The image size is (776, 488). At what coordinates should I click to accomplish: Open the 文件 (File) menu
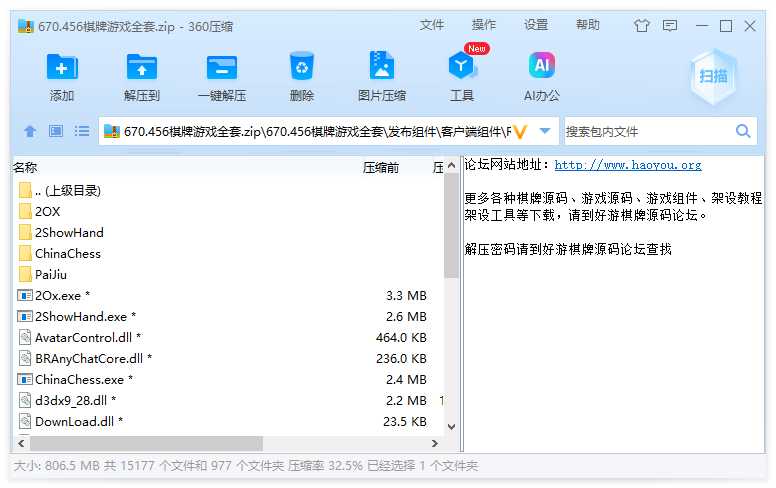[x=432, y=25]
